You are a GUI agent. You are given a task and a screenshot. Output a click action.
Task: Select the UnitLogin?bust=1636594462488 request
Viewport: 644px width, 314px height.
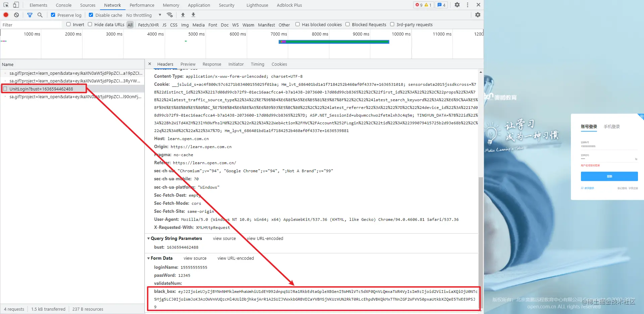click(x=72, y=89)
